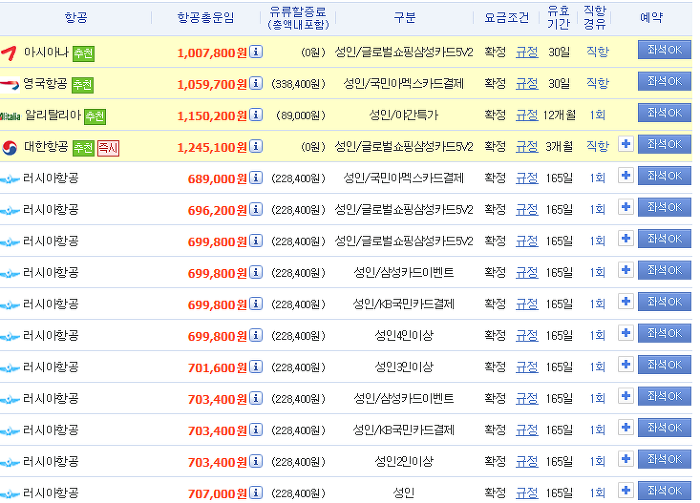Screen dimensions: 700x503
Task: Open fare info icon beside 1,245,100원
Action: point(256,146)
